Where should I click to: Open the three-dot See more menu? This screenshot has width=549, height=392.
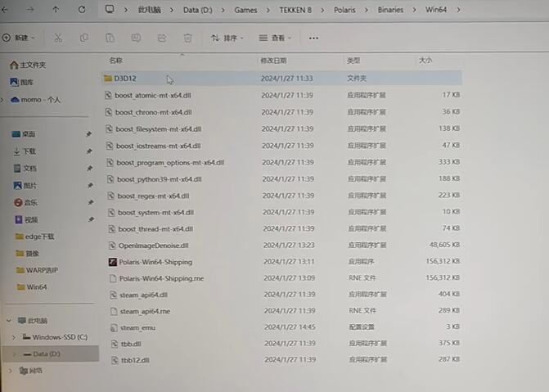click(x=313, y=38)
